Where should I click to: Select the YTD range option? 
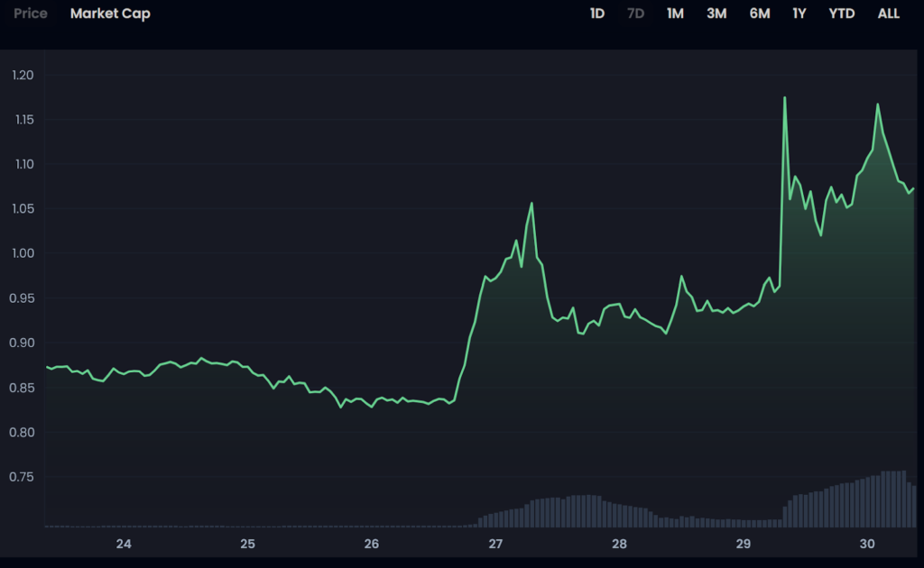[842, 14]
